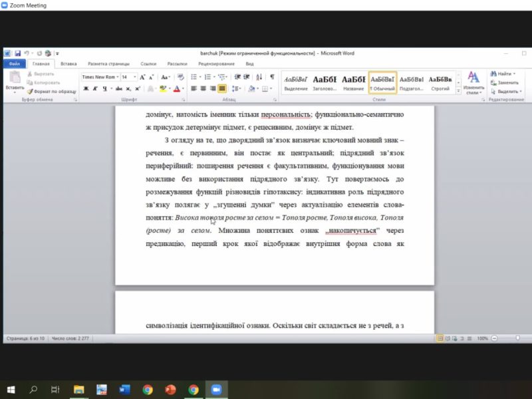Click the Заменить replace button
The height and width of the screenshot is (399, 532).
507,82
